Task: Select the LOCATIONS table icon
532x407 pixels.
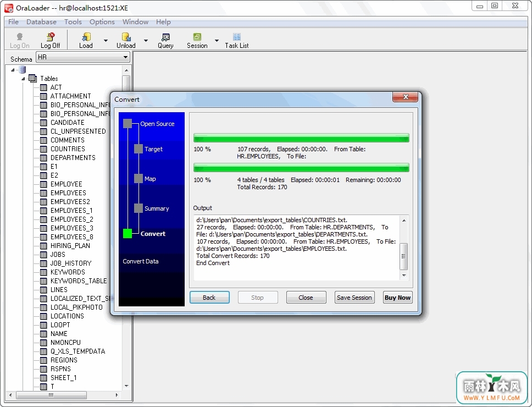Action: pyautogui.click(x=43, y=316)
